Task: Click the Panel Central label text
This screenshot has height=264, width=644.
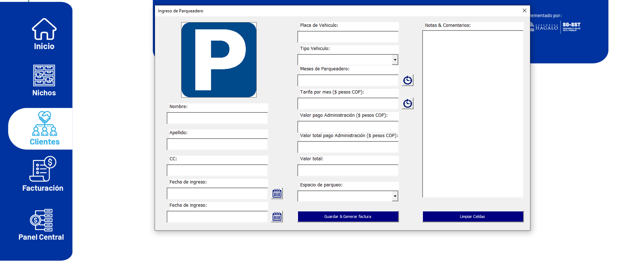Action: click(x=41, y=237)
